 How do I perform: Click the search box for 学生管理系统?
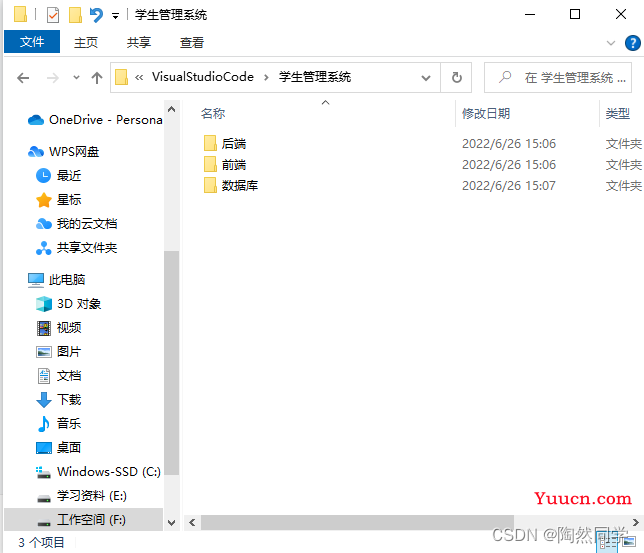558,78
